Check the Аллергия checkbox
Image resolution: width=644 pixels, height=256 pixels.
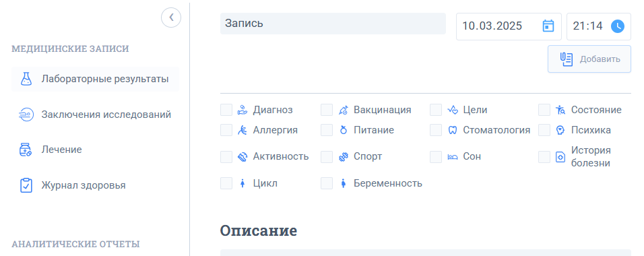click(x=226, y=130)
